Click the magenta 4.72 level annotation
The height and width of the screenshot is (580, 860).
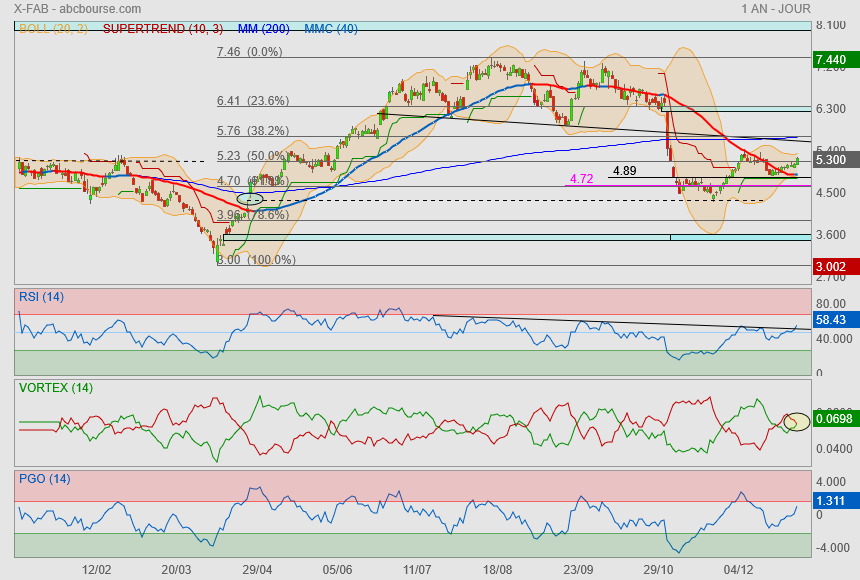pyautogui.click(x=581, y=179)
